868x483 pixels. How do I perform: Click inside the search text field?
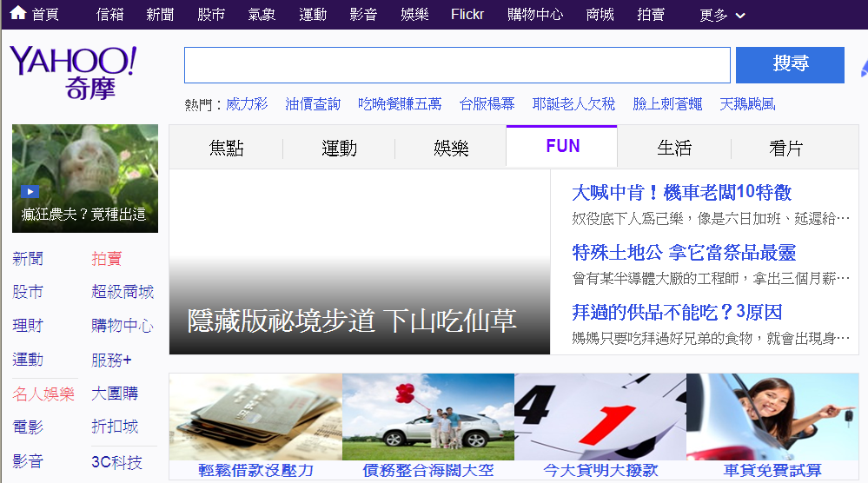[x=457, y=65]
